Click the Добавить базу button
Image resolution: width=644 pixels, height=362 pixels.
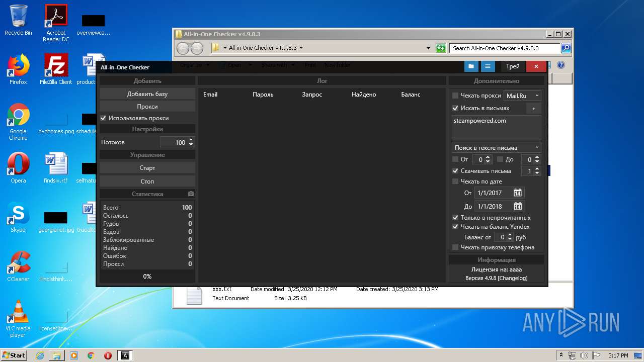coord(147,94)
